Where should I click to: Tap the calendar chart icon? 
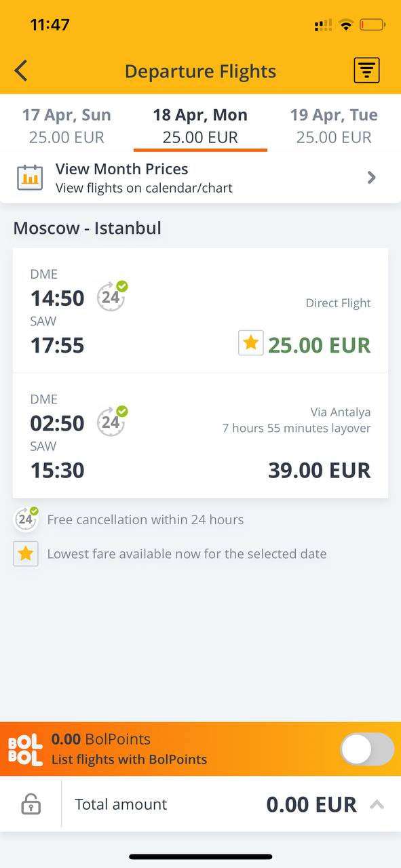click(x=30, y=178)
